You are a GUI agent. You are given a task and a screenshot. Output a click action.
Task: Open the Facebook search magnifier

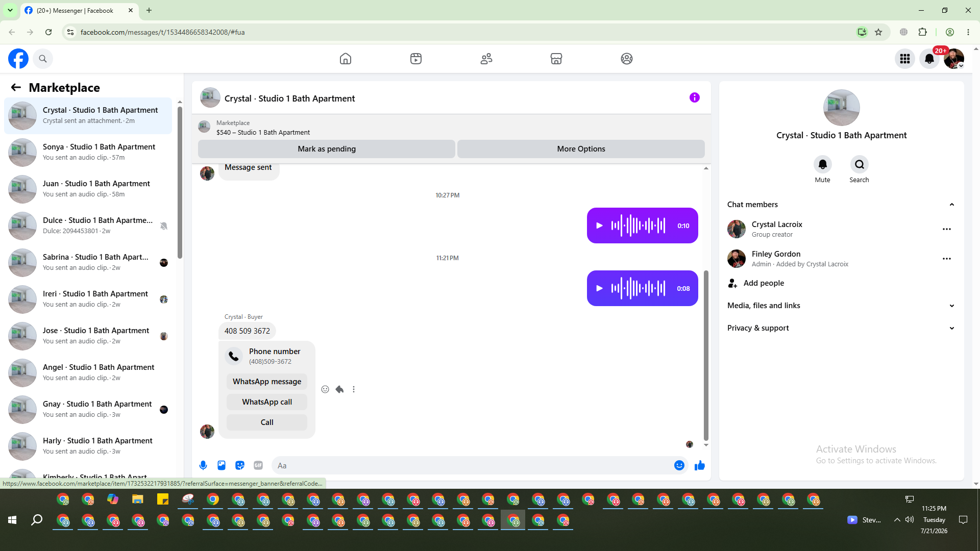pyautogui.click(x=43, y=59)
